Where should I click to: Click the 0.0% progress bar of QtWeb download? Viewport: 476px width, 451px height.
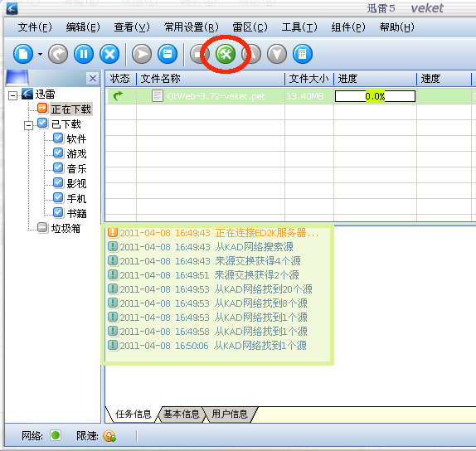coord(375,96)
